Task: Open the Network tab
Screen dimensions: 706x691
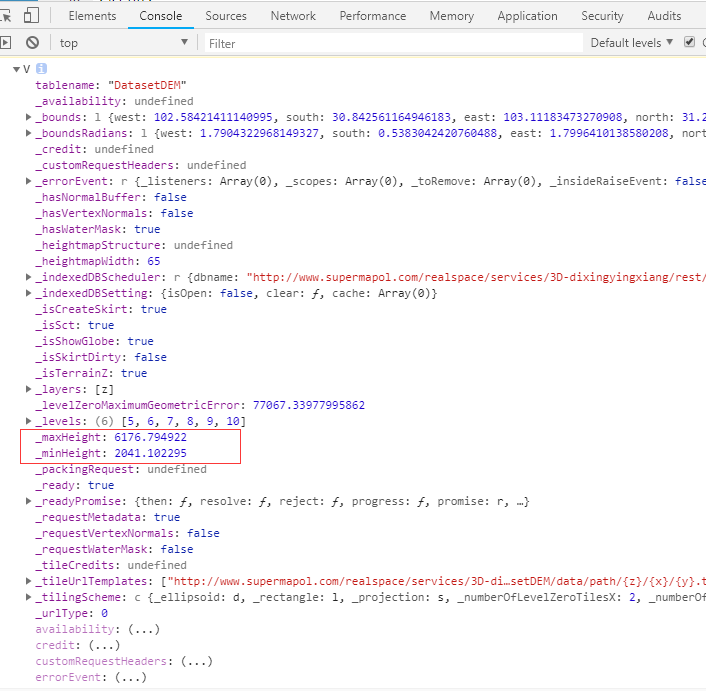Action: click(293, 16)
